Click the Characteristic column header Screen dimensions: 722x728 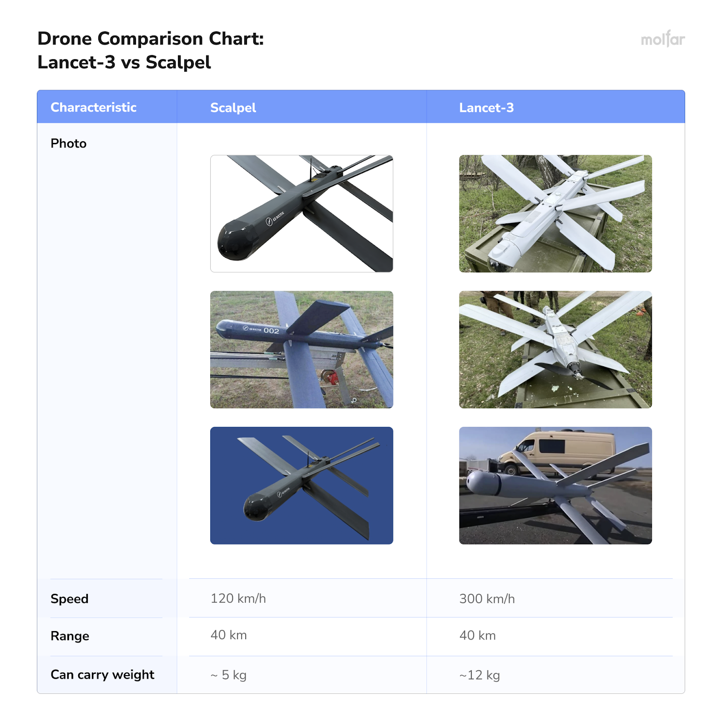93,107
